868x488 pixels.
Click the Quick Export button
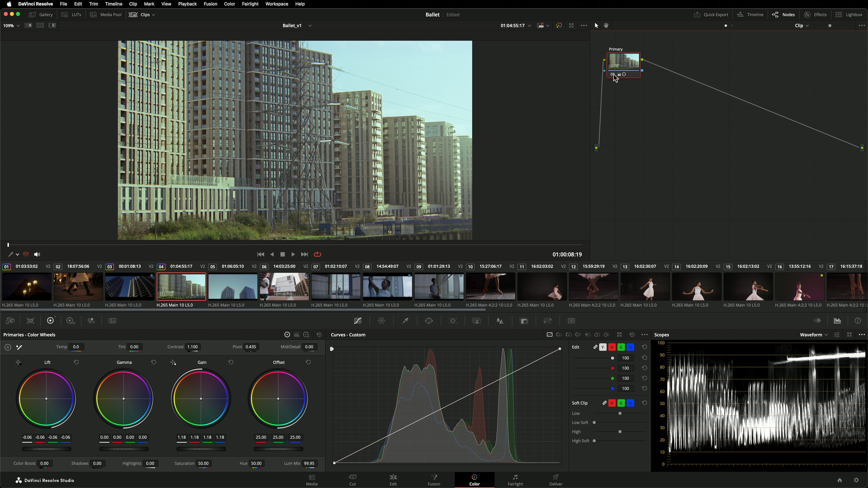[711, 14]
